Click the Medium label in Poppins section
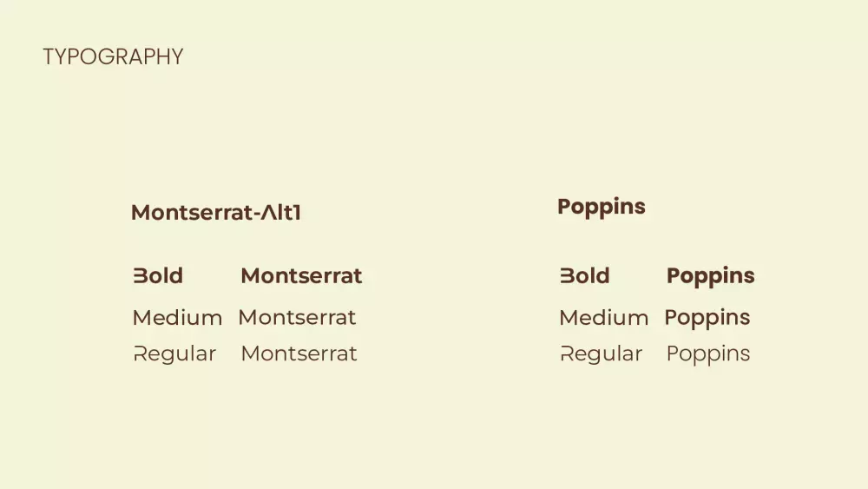This screenshot has width=868, height=489. 603,318
